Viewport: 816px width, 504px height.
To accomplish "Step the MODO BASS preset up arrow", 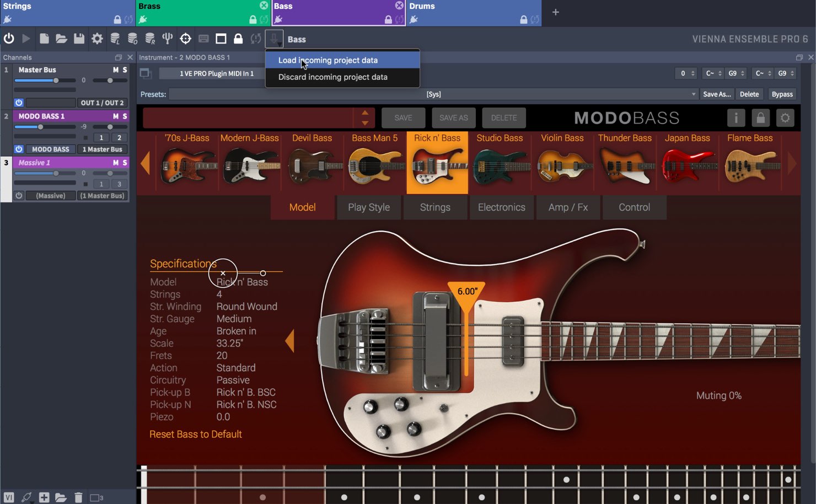I will coord(365,113).
